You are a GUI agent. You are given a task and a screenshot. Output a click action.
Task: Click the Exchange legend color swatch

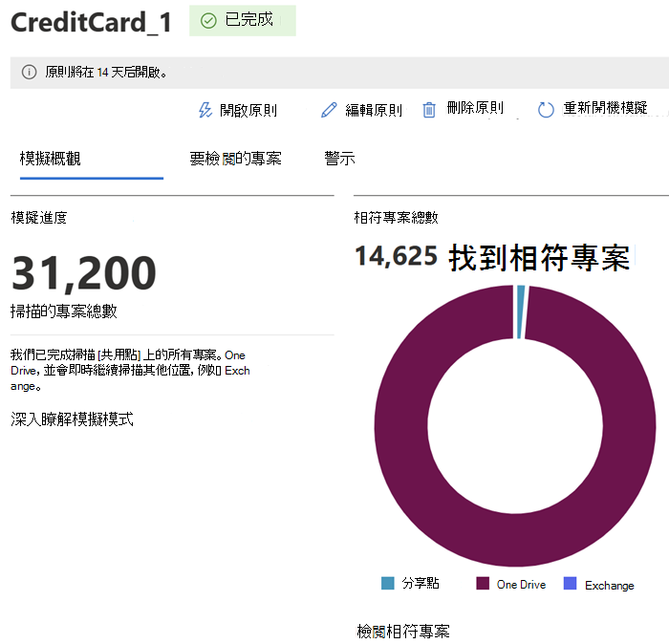(570, 583)
